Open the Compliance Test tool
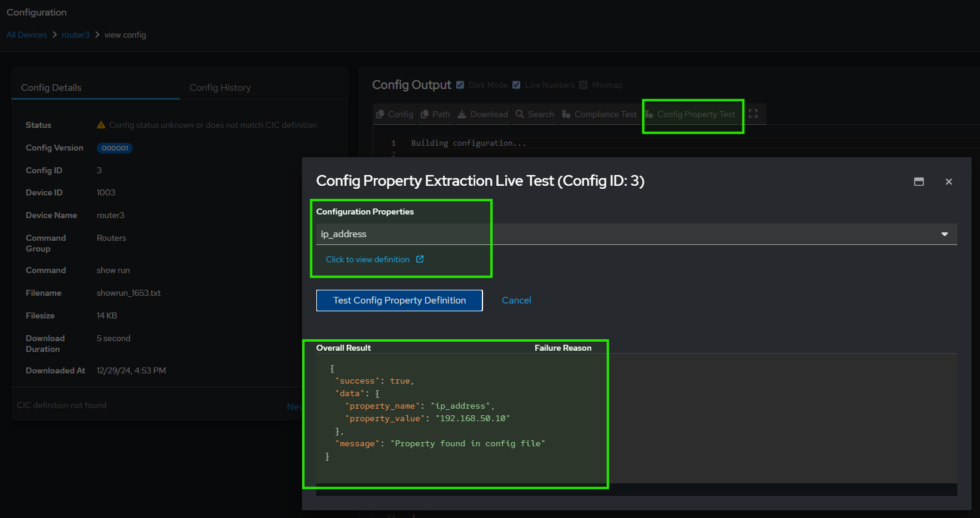Viewport: 980px width, 518px height. (x=600, y=114)
